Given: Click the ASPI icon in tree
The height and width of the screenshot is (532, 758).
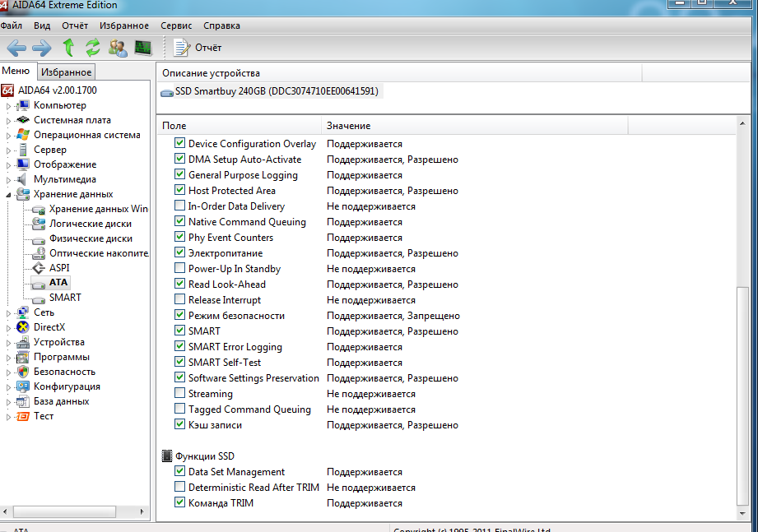Looking at the screenshot, I should [x=39, y=268].
